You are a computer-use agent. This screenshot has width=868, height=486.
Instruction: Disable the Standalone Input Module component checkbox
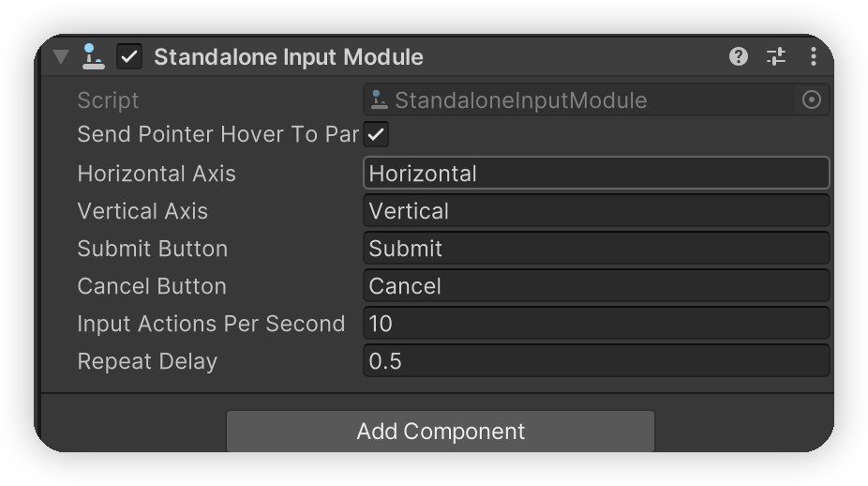[x=129, y=57]
